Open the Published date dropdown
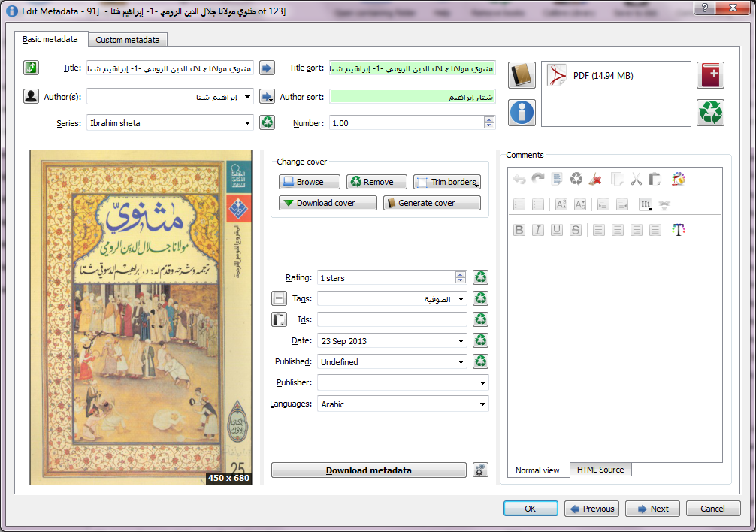The width and height of the screenshot is (756, 532). [x=461, y=362]
